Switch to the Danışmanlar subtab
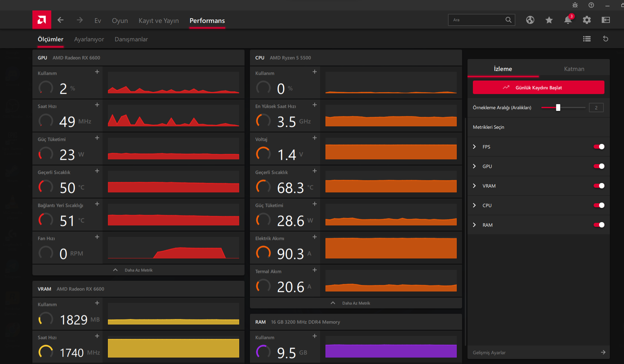The width and height of the screenshot is (624, 364). (131, 39)
